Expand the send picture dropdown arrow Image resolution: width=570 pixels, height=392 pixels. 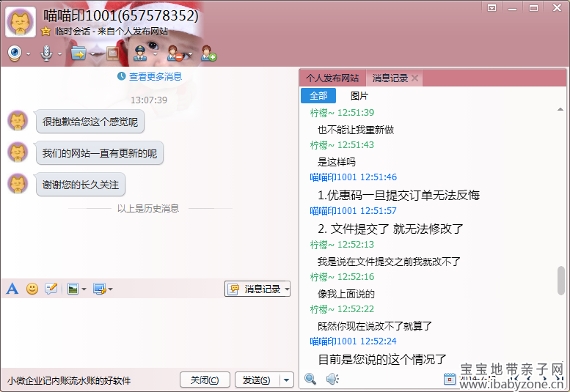pos(84,289)
